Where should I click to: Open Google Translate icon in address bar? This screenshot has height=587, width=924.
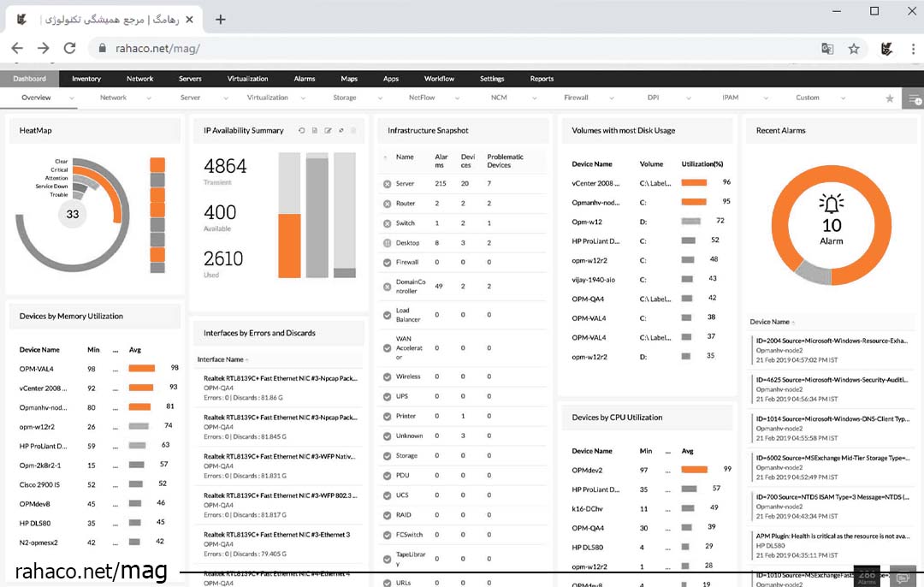827,49
